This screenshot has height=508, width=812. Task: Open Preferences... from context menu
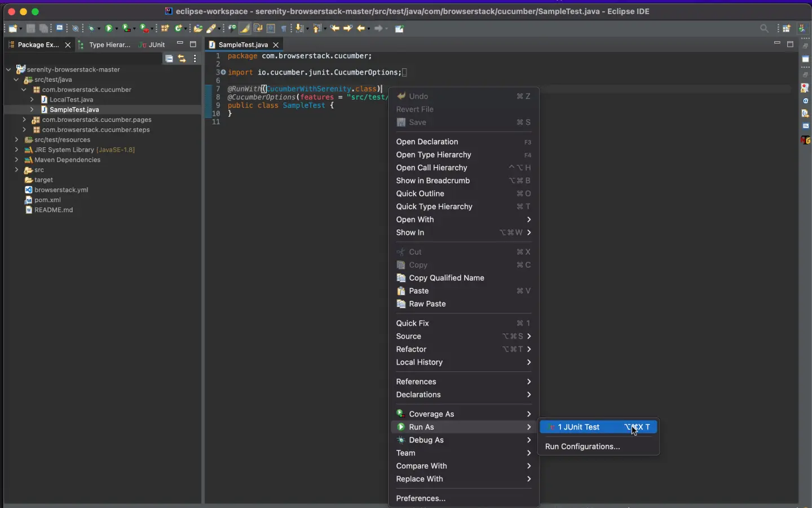(x=421, y=498)
